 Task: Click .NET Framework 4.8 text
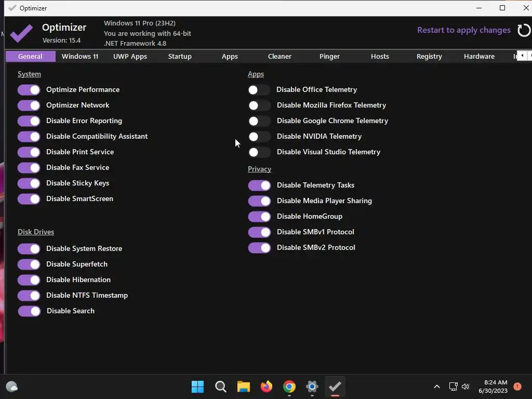click(135, 44)
